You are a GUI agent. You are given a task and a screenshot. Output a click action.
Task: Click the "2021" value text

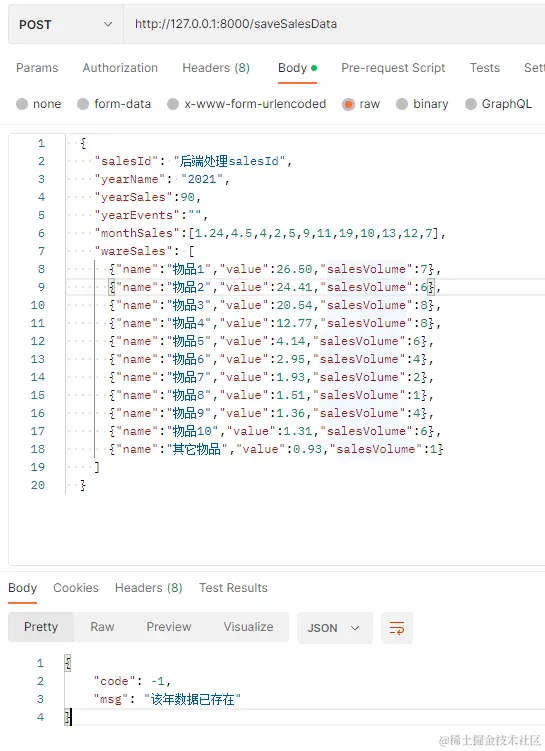pos(202,179)
